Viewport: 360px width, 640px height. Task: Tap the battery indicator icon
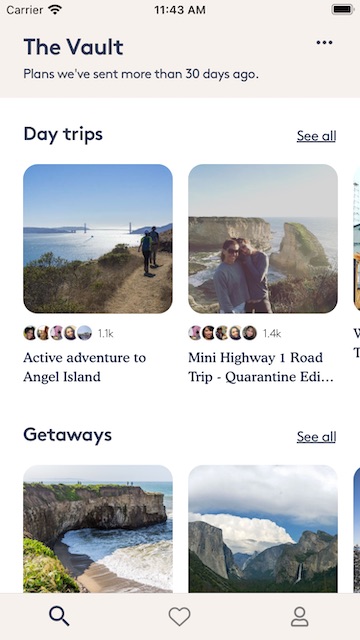[342, 9]
